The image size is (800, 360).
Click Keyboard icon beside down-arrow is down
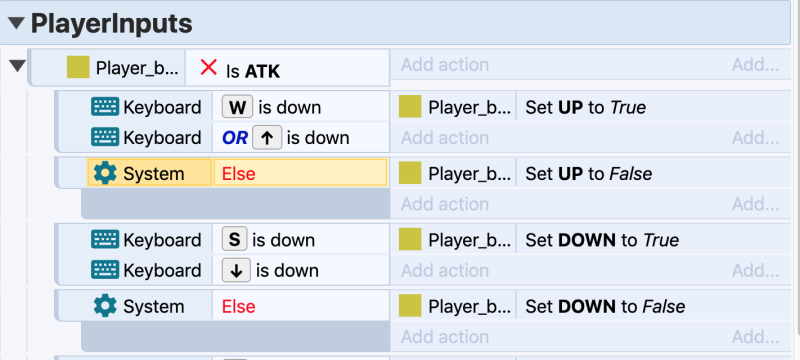point(105,270)
